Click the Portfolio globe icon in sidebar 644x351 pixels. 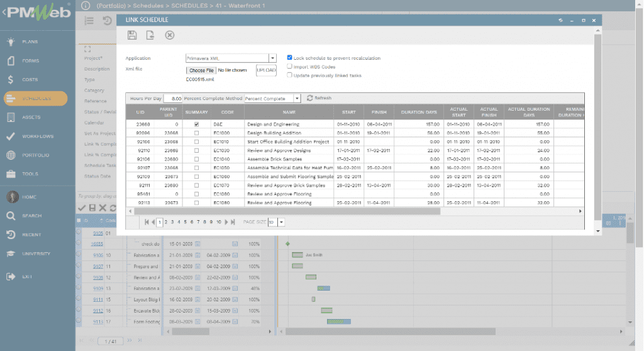(11, 155)
